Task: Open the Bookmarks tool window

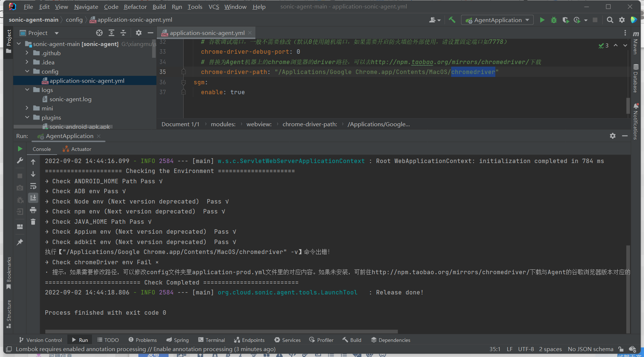Action: click(x=9, y=273)
